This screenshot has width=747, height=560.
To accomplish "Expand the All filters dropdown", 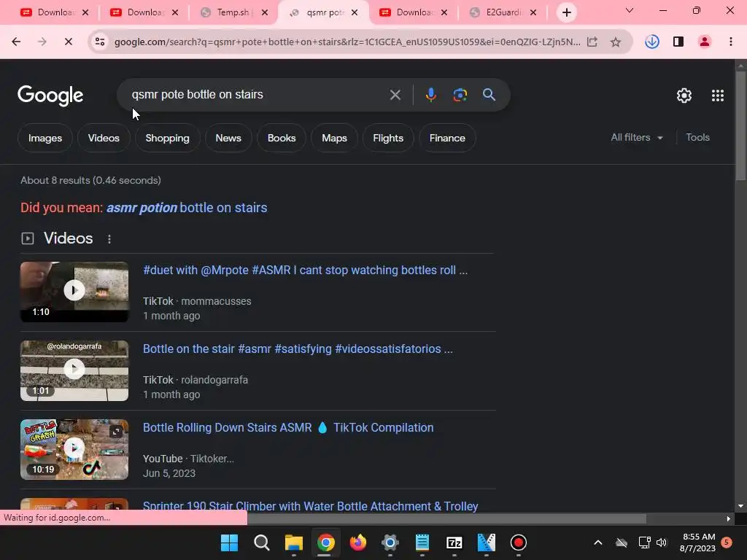I will [x=637, y=138].
